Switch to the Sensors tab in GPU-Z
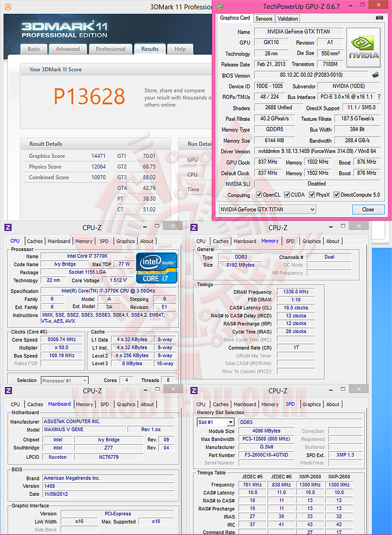Image resolution: width=392 pixels, height=535 pixels. pyautogui.click(x=264, y=19)
